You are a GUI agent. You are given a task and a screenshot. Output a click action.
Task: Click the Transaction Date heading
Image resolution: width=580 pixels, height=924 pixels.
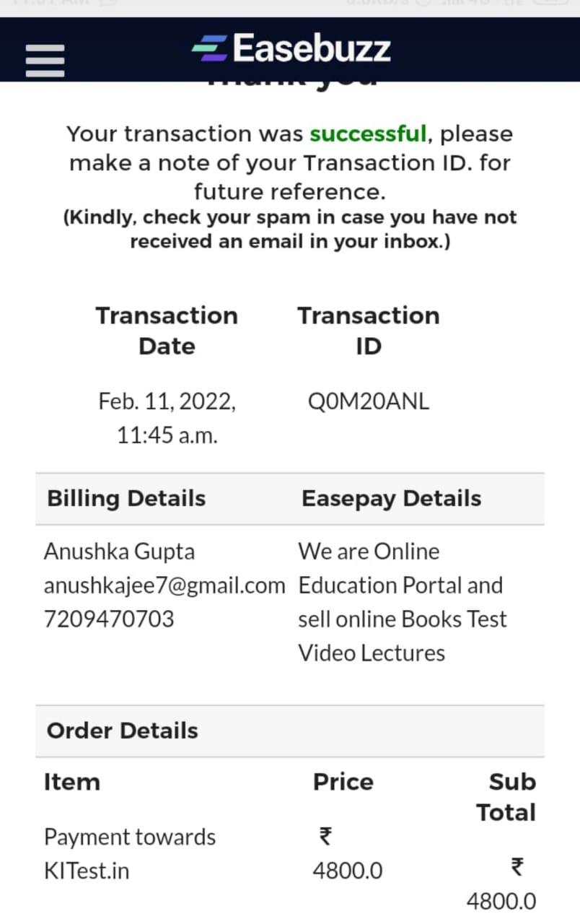pos(167,331)
